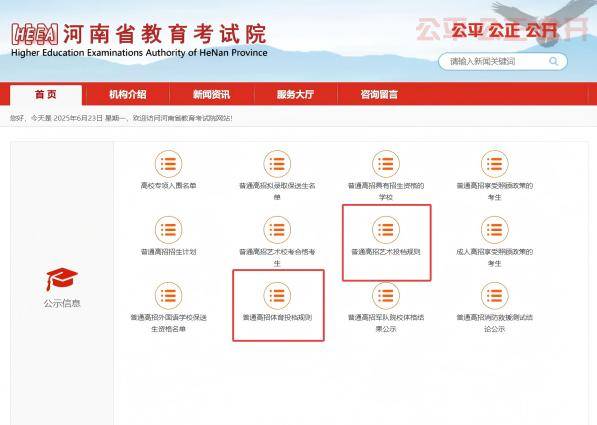Click the search magnifier icon
The image size is (597, 425).
click(554, 61)
